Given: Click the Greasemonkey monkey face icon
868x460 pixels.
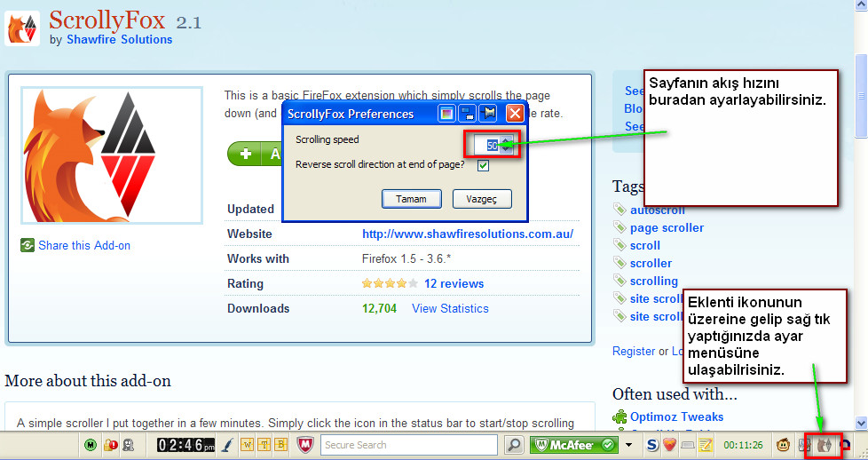Looking at the screenshot, I should coord(783,445).
